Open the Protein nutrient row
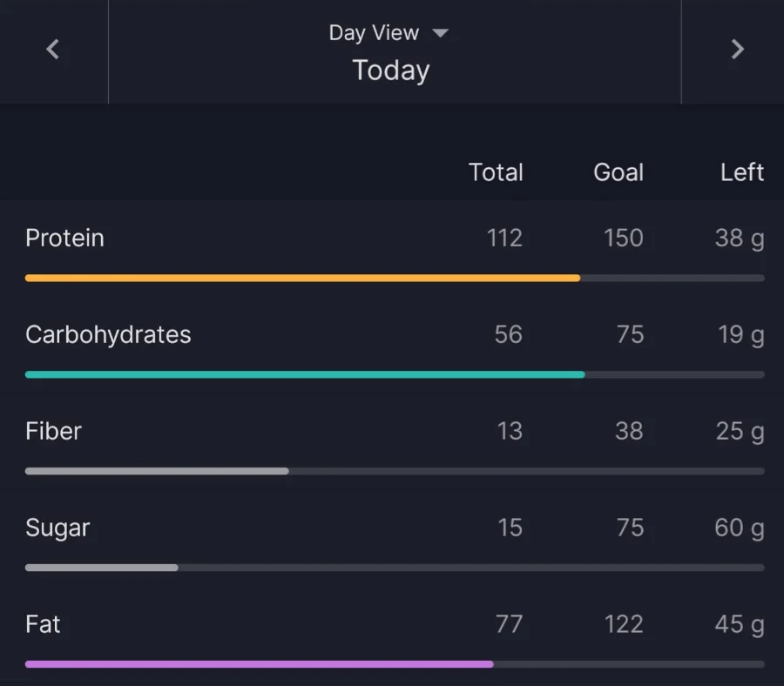 (x=395, y=251)
